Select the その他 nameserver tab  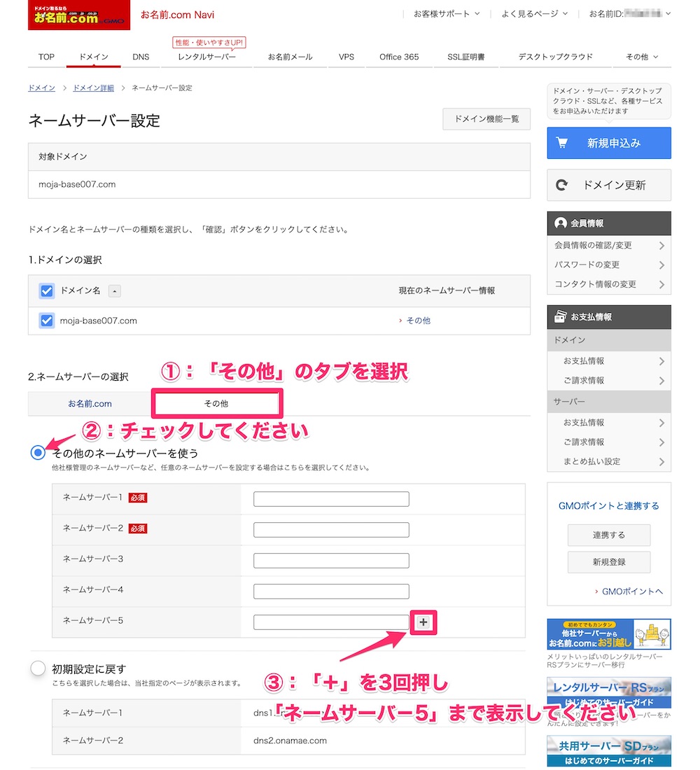pyautogui.click(x=216, y=404)
